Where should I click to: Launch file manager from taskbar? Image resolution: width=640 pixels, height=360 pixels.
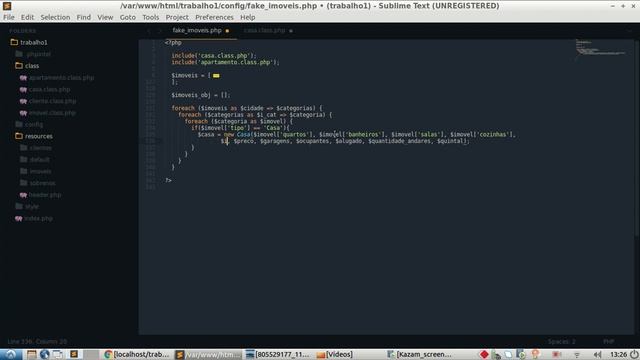coord(31,354)
